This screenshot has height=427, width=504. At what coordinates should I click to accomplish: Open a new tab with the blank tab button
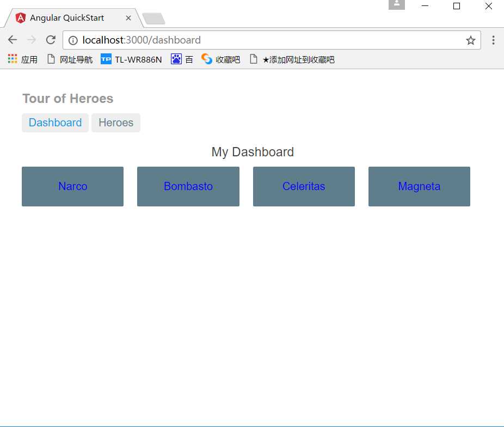pos(153,19)
